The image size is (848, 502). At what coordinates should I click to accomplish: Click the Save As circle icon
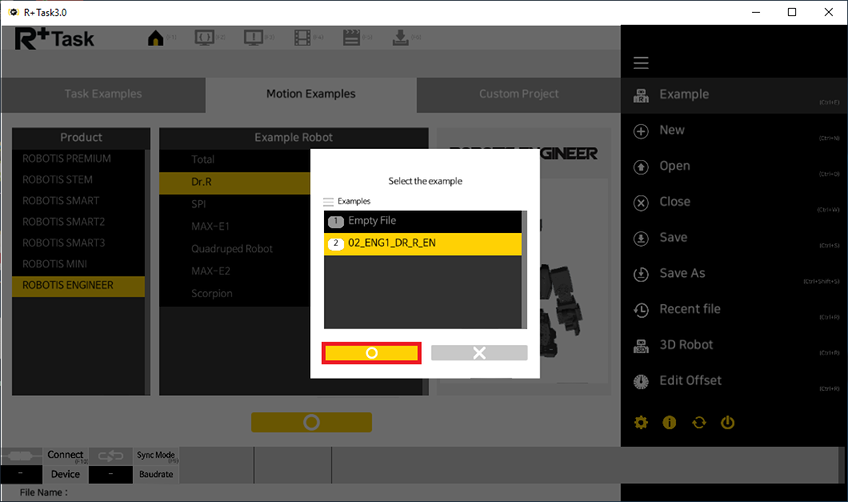(641, 274)
